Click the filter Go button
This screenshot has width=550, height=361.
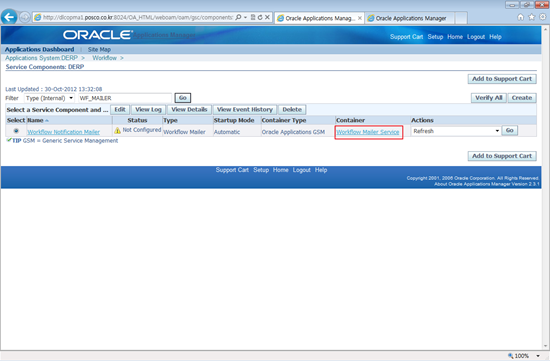pos(183,98)
